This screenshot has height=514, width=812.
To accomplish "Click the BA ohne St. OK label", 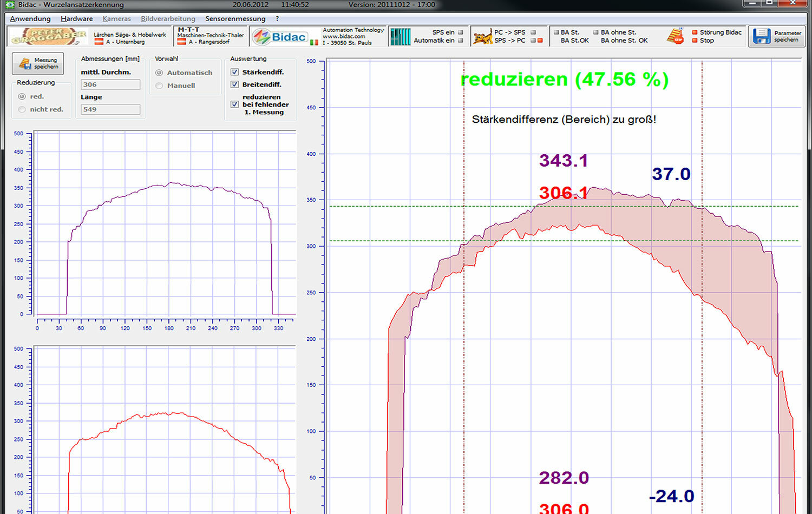I will click(x=624, y=41).
